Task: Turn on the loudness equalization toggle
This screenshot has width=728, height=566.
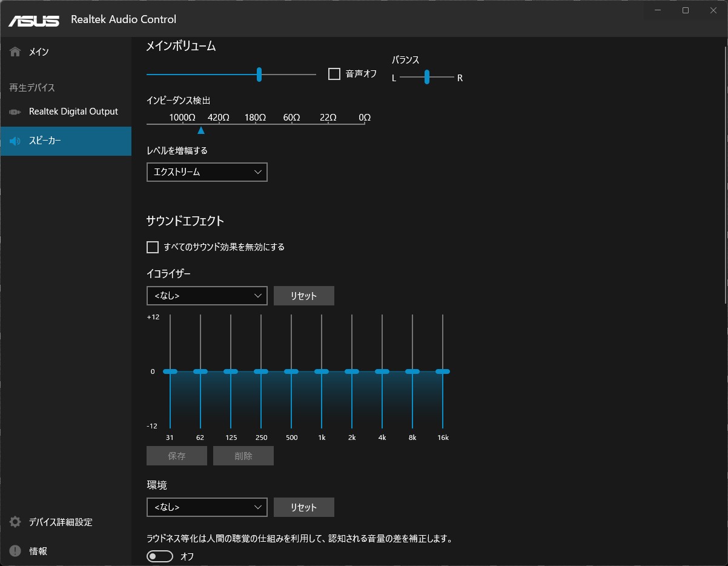Action: (x=160, y=556)
